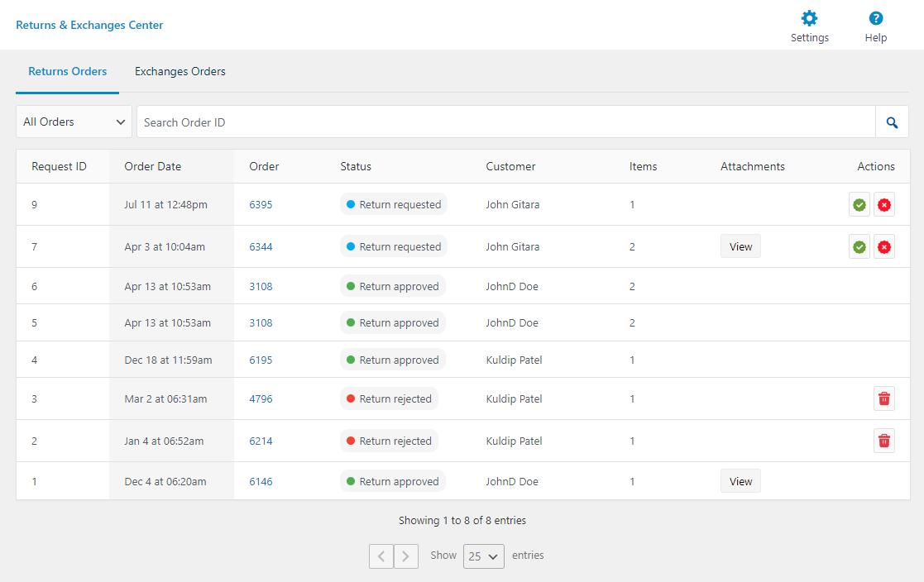Open order 6395 link
The height and width of the screenshot is (582, 924).
pyautogui.click(x=261, y=205)
